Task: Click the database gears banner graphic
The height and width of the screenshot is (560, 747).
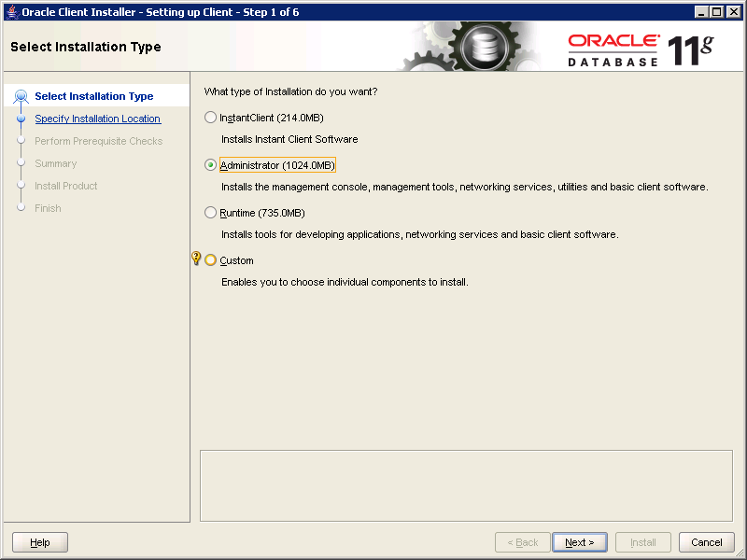Action: [472, 47]
